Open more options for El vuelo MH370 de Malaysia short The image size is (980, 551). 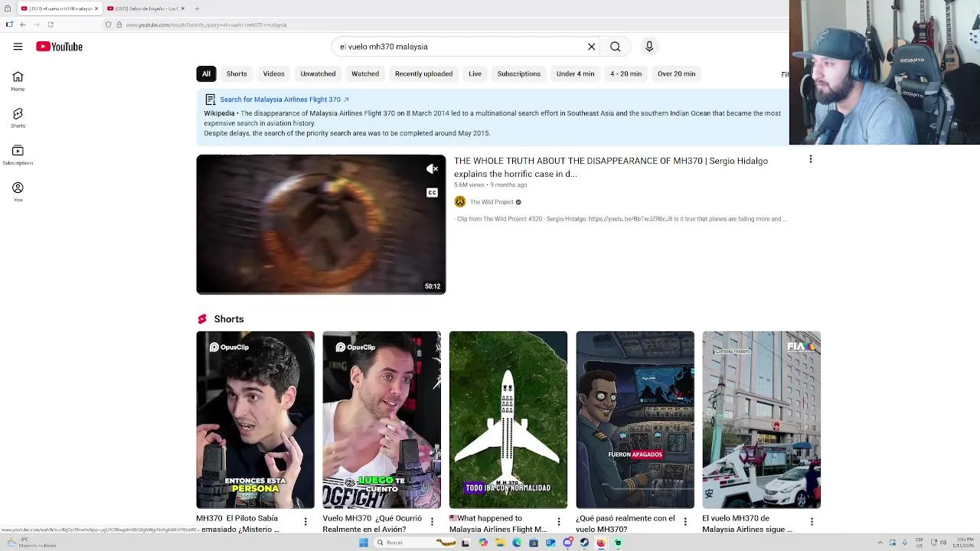coord(812,522)
